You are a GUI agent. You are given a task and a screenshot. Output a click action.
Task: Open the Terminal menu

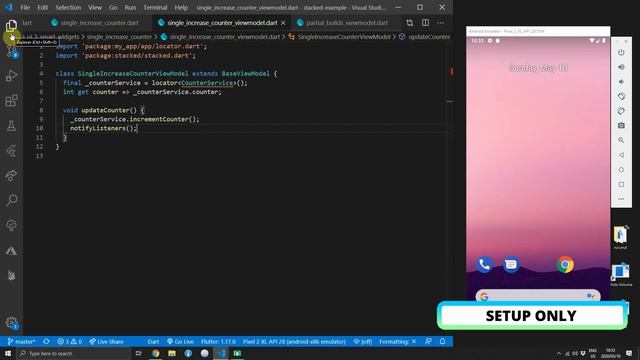click(155, 7)
